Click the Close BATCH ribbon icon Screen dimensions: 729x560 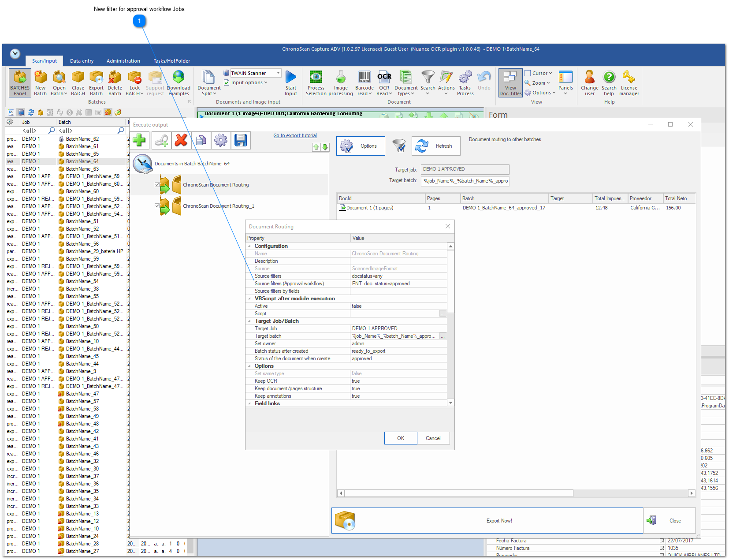[78, 83]
